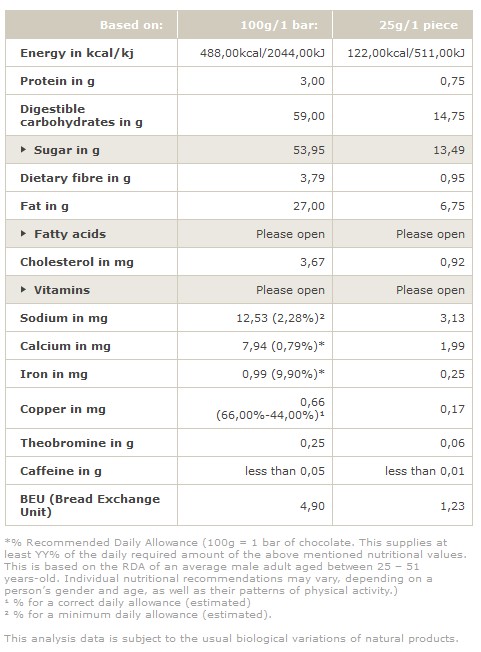Click the Sugar in g row label
Image resolution: width=481 pixels, height=652 pixels.
tap(67, 150)
